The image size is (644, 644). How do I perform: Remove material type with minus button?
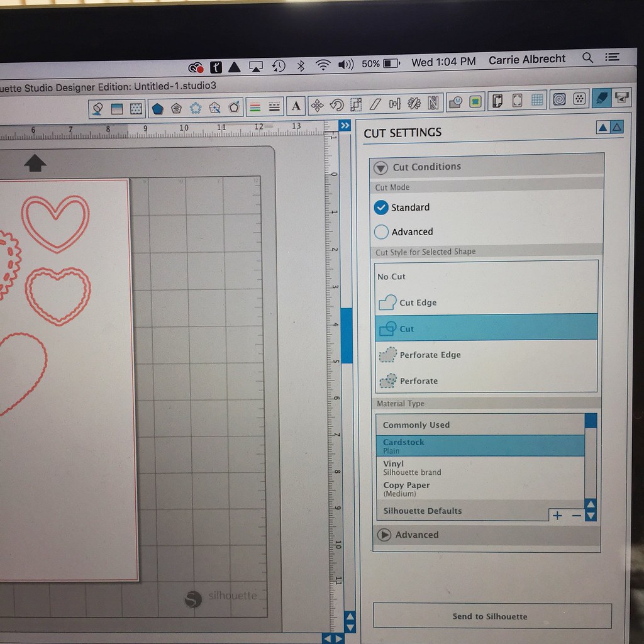[576, 516]
